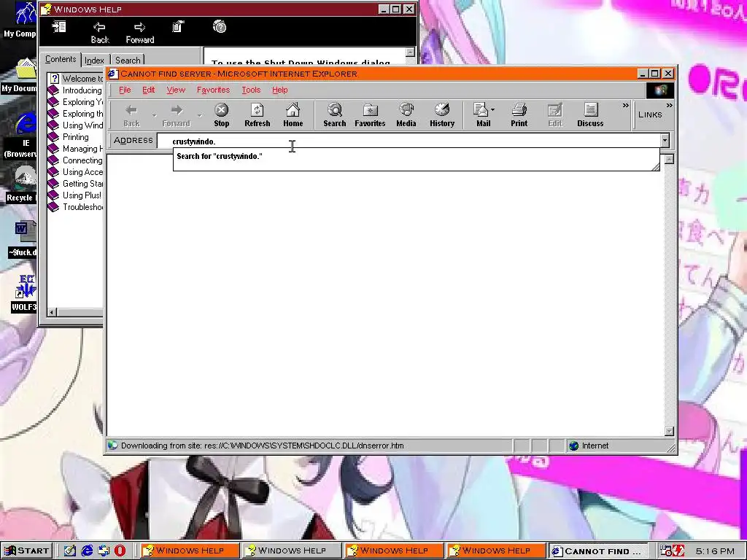Open the WOLF3D desktop shortcut
The height and width of the screenshot is (560, 747).
[24, 293]
